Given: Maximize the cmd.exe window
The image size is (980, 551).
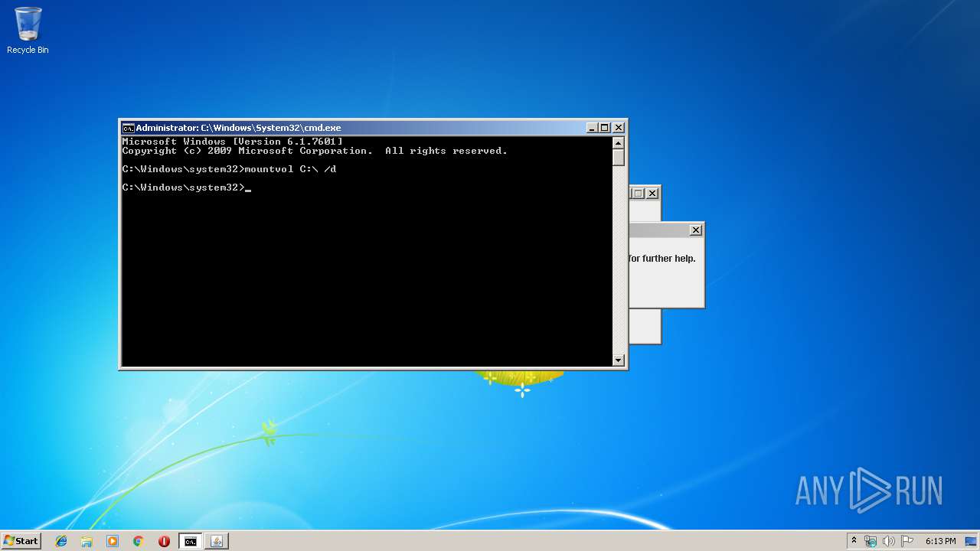Looking at the screenshot, I should point(605,128).
